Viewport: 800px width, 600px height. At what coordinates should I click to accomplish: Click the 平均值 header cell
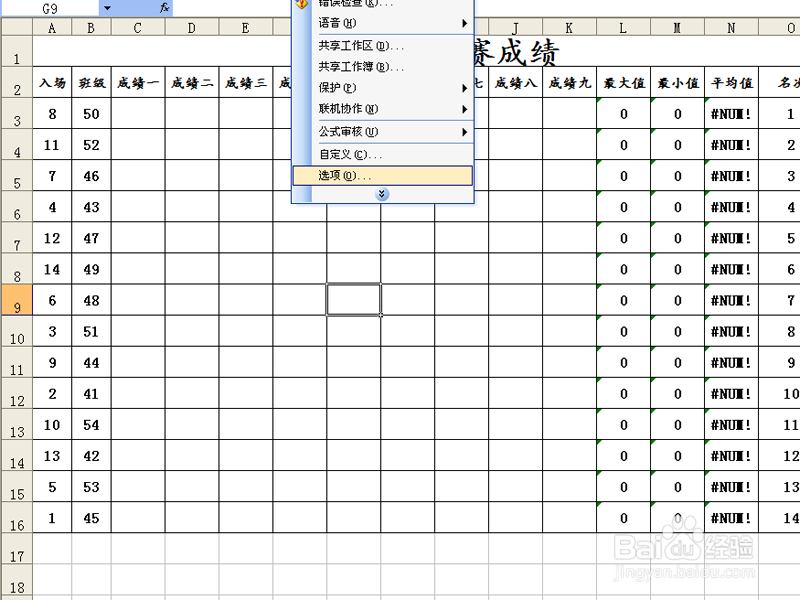pos(732,82)
